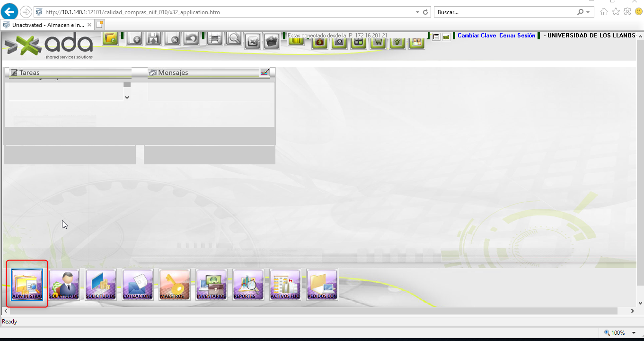Open the browser address bar dropdown arrow

coord(417,12)
